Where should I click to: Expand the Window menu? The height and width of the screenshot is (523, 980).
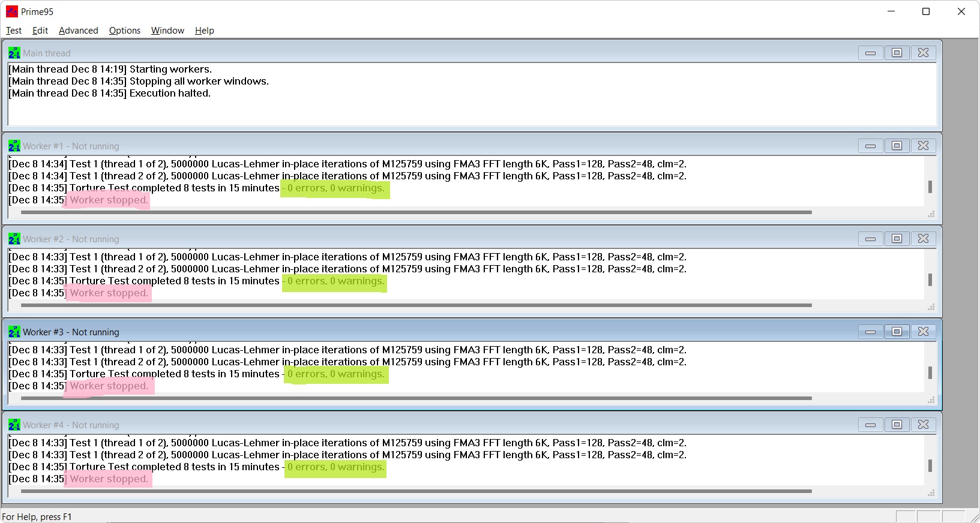pyautogui.click(x=167, y=31)
